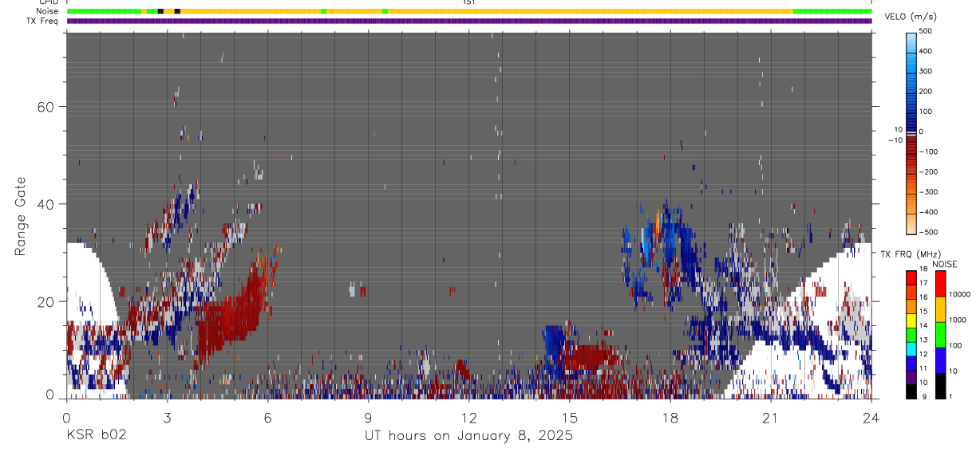Image resolution: width=980 pixels, height=452 pixels.
Task: Click the TX FRQ color scale bar
Action: (911, 334)
